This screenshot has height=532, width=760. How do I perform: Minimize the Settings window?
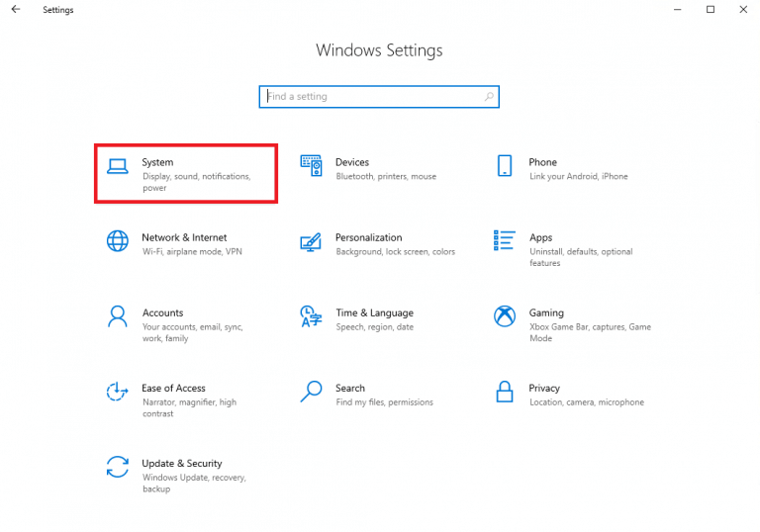(678, 9)
